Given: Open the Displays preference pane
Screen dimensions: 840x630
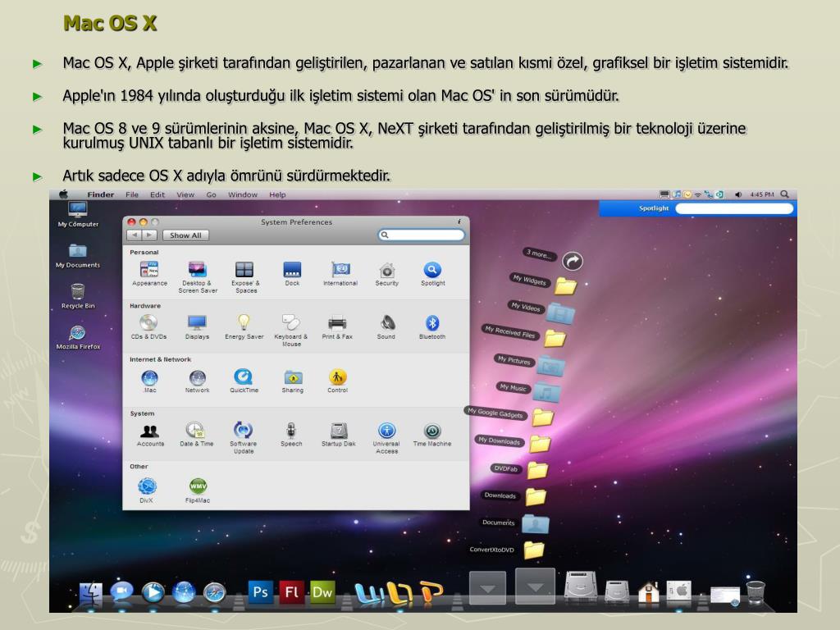Looking at the screenshot, I should [x=197, y=326].
